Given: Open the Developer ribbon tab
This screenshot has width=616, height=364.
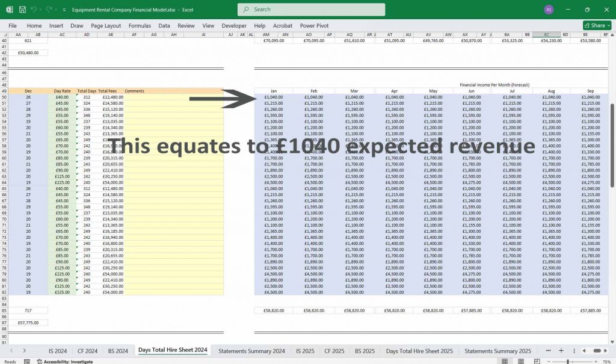Looking at the screenshot, I should click(233, 25).
